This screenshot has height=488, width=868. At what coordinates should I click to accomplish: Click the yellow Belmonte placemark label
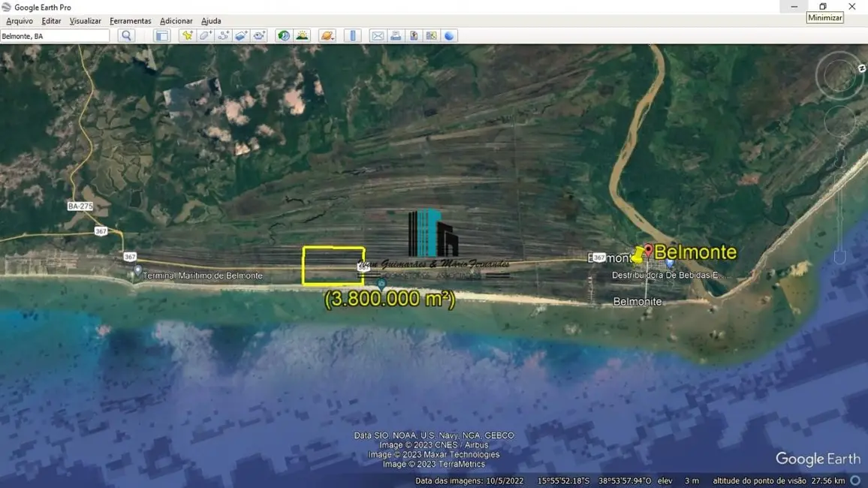(x=695, y=252)
